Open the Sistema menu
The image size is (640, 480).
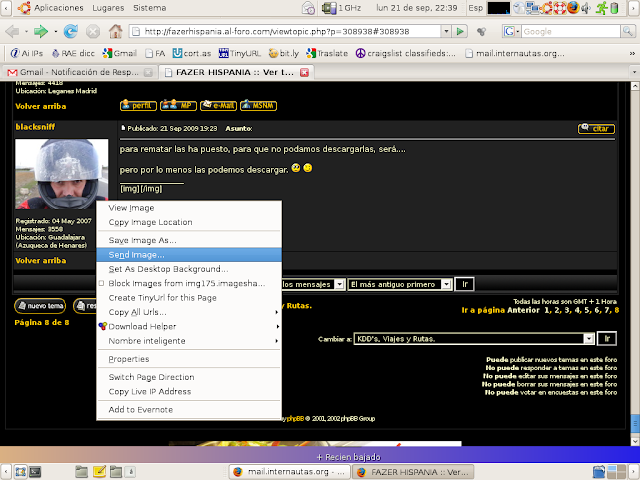tap(149, 8)
